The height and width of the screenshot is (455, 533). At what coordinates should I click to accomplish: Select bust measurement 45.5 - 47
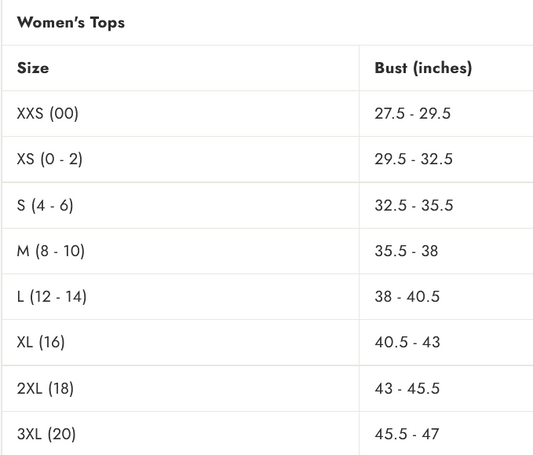(x=407, y=434)
